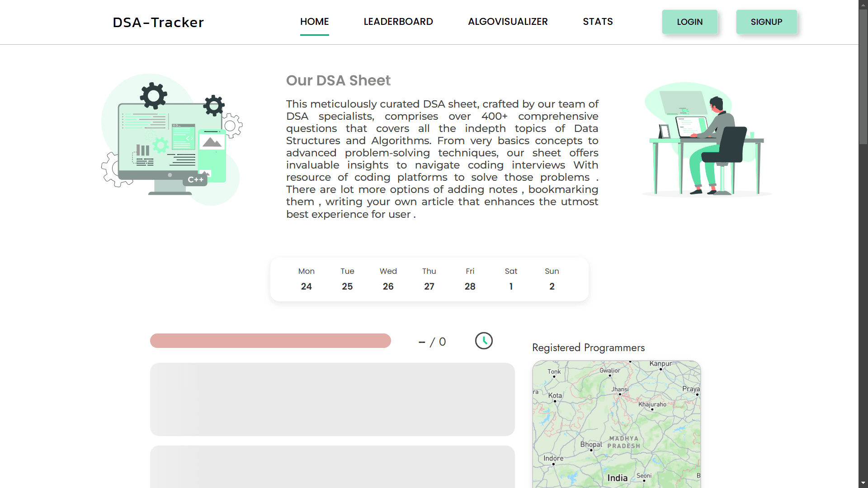Select Sat 1 in the week calendar
This screenshot has width=868, height=488.
pos(511,279)
